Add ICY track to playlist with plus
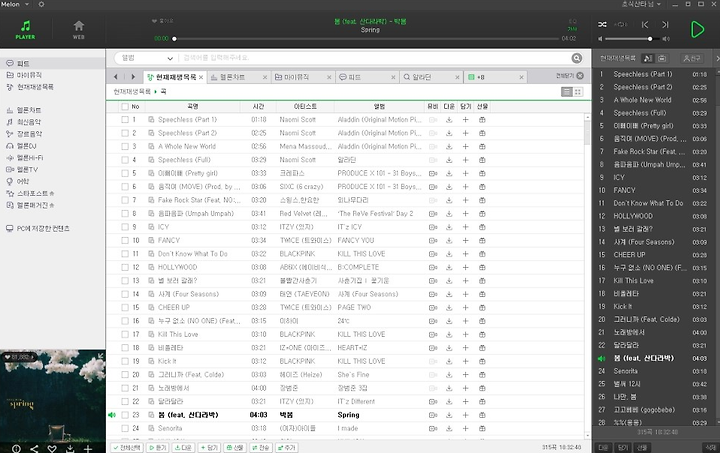Image resolution: width=720 pixels, height=453 pixels. coord(466,227)
